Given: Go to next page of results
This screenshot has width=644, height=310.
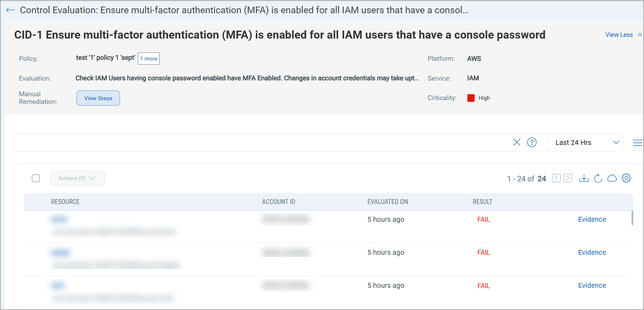Looking at the screenshot, I should [568, 178].
